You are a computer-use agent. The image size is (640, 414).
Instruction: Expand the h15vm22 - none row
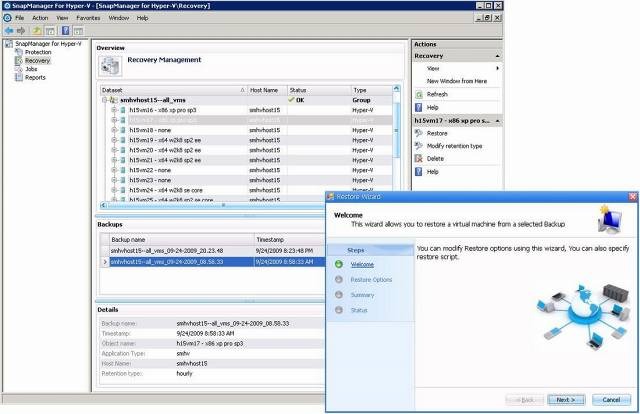click(x=114, y=170)
